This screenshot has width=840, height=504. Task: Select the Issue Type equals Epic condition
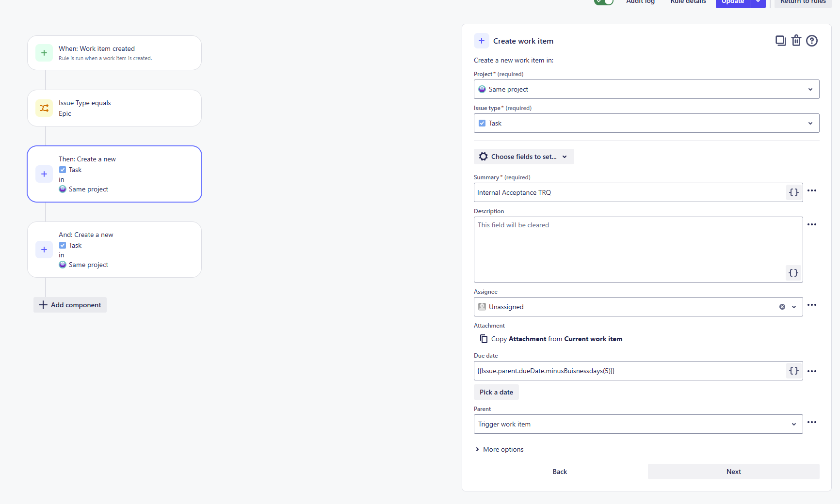click(114, 108)
